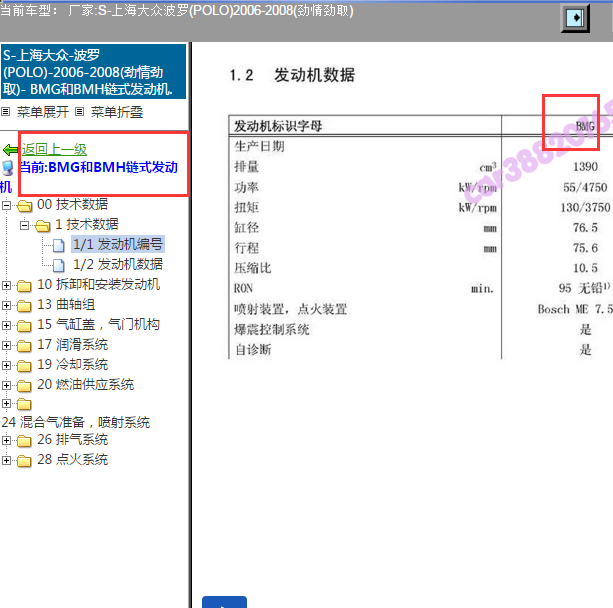Click the 发动机标识字母 table header

click(x=278, y=126)
